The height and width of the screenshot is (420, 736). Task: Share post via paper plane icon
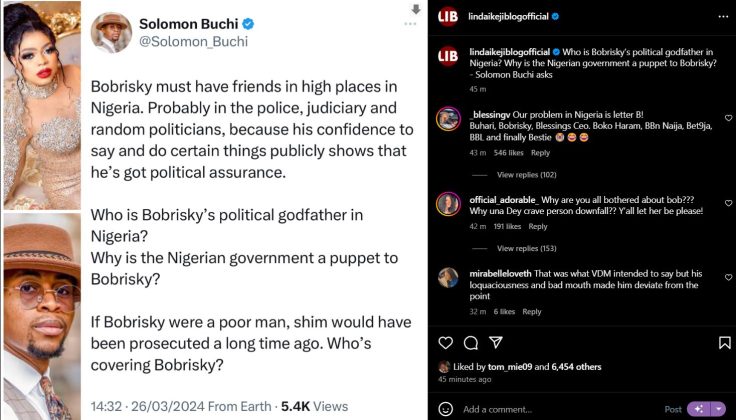click(x=496, y=342)
